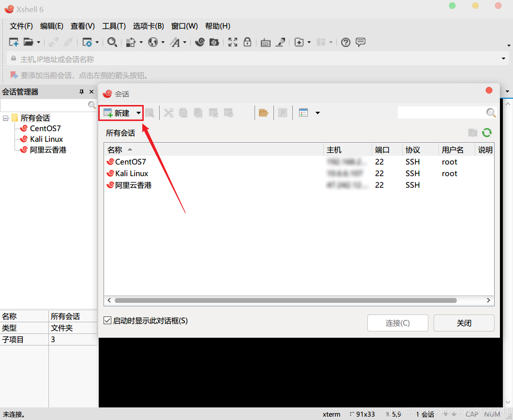The width and height of the screenshot is (513, 420).
Task: Collapse the 所有会话 tree folder
Action: tap(5, 118)
